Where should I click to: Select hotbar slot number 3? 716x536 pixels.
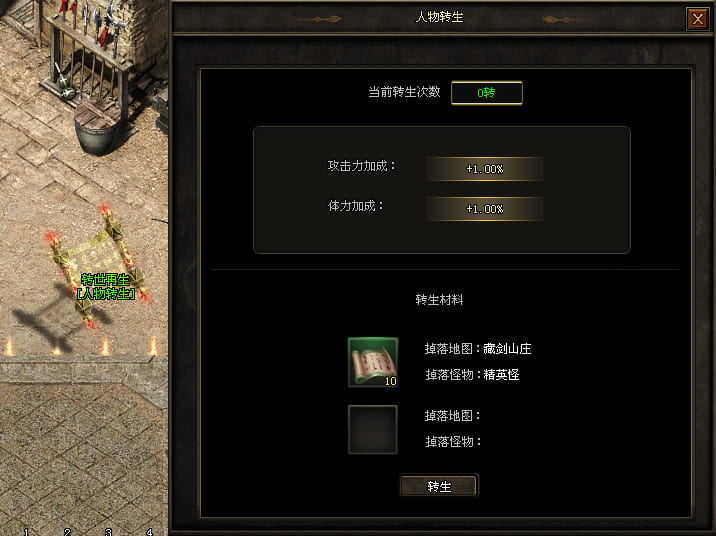tap(108, 532)
